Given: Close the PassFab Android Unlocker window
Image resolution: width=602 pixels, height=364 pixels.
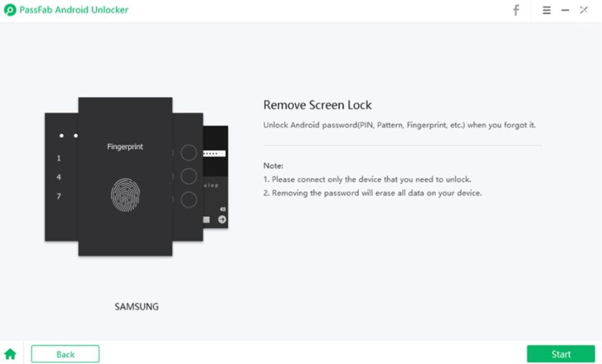Looking at the screenshot, I should pos(584,10).
